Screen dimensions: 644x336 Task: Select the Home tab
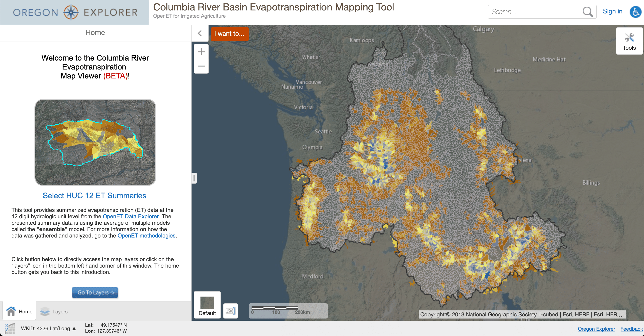(20, 311)
